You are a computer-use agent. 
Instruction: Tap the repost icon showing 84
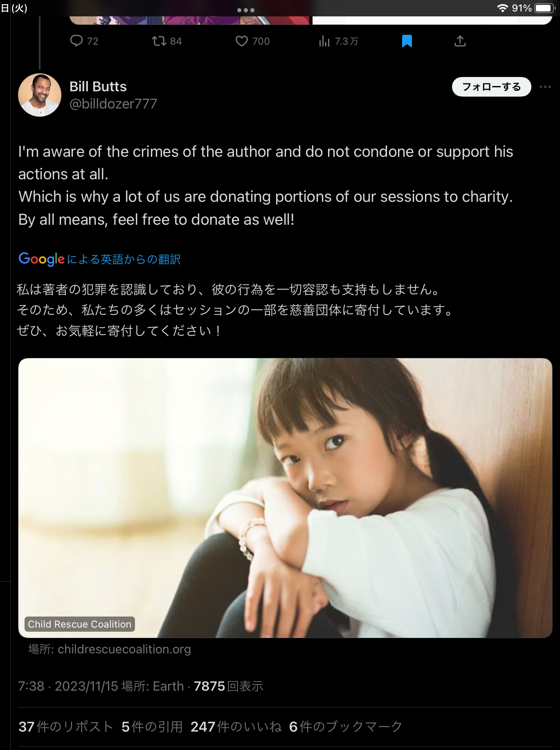click(x=159, y=41)
